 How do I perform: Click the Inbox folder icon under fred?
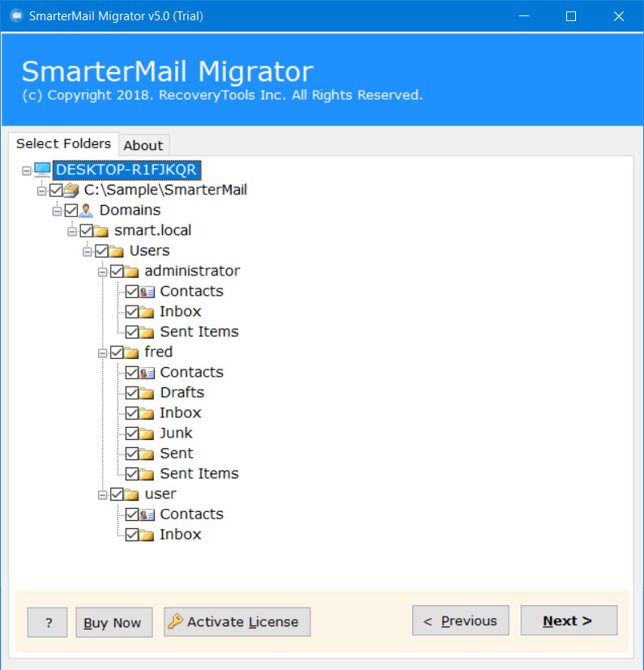click(146, 413)
